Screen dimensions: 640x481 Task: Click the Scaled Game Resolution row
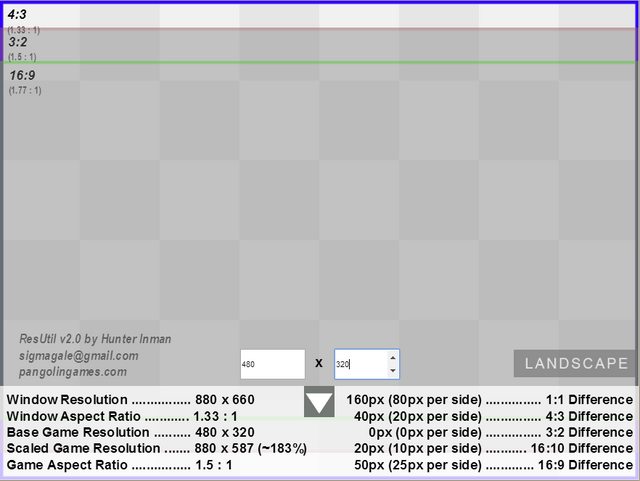155,448
